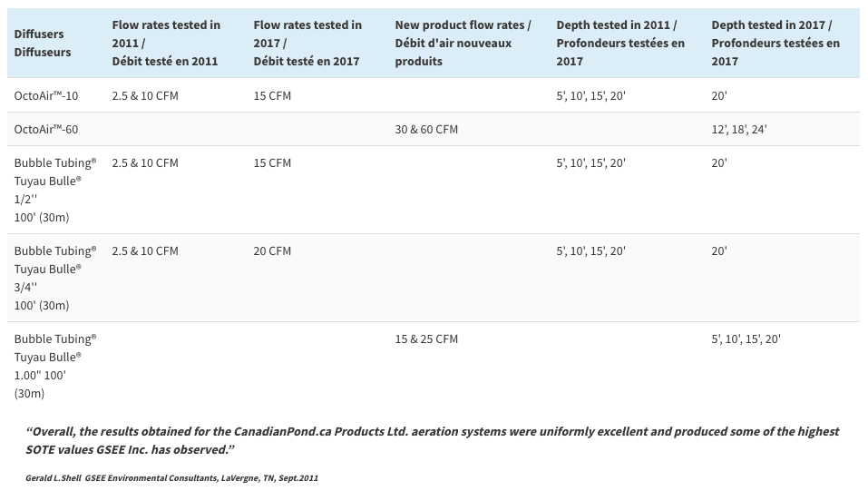Screen dimensions: 868x491
Task: Select the "15 & 25 CFM" cell
Action: click(x=426, y=339)
